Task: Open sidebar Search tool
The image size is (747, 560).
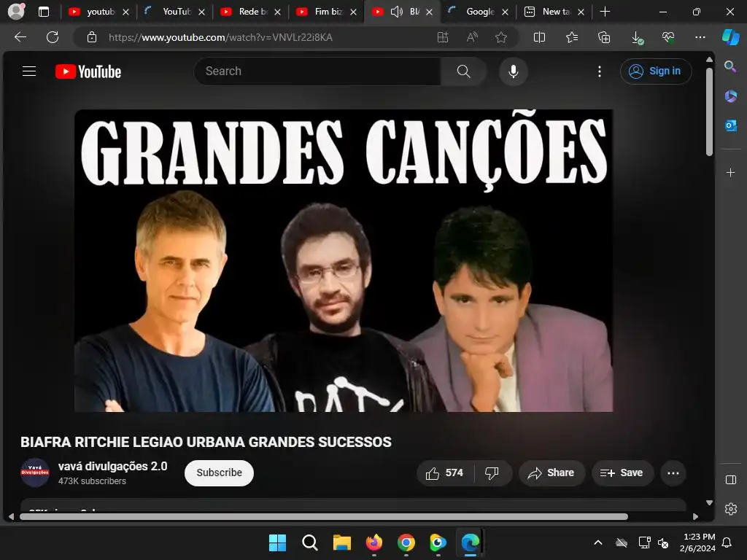Action: tap(730, 66)
